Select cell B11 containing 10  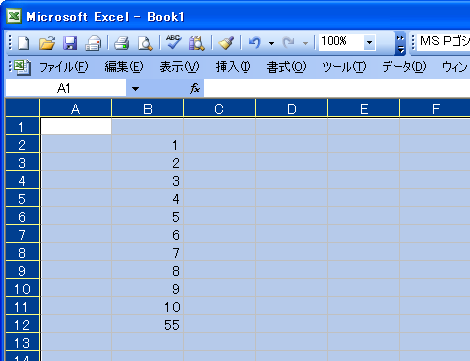tap(148, 306)
